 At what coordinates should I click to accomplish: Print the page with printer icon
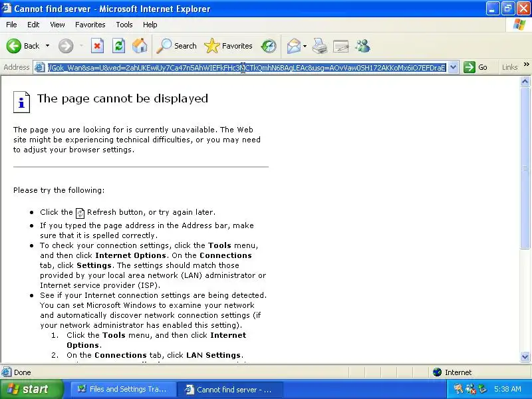tap(320, 46)
